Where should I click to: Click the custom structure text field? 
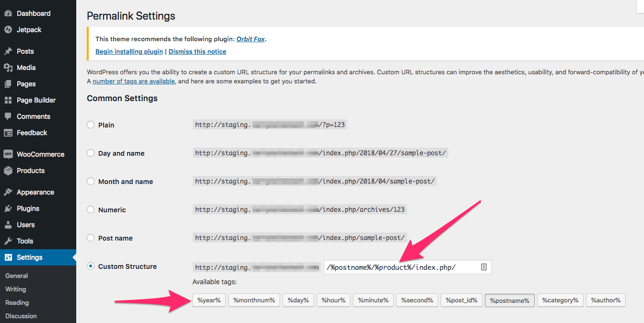click(x=408, y=267)
